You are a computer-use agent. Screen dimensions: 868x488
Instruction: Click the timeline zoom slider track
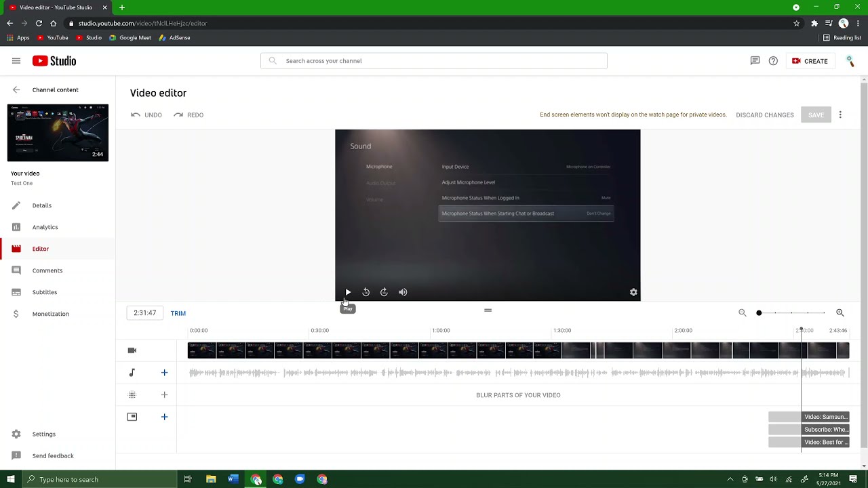pos(791,313)
